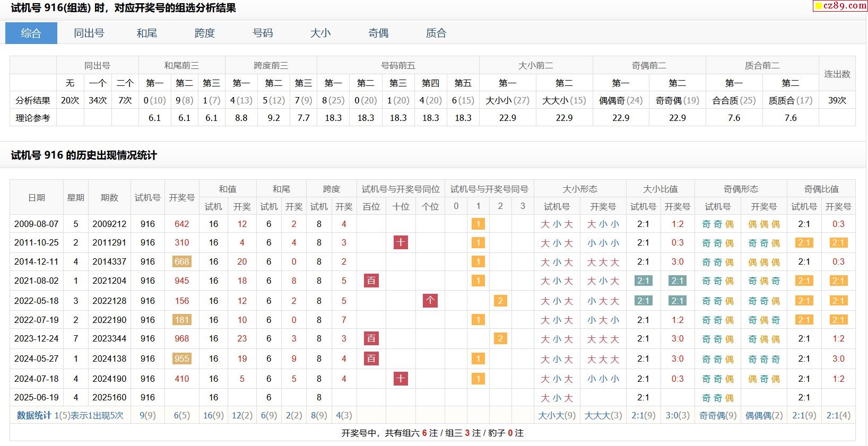Click draw number 156
The width and height of the screenshot is (868, 446).
click(x=181, y=301)
